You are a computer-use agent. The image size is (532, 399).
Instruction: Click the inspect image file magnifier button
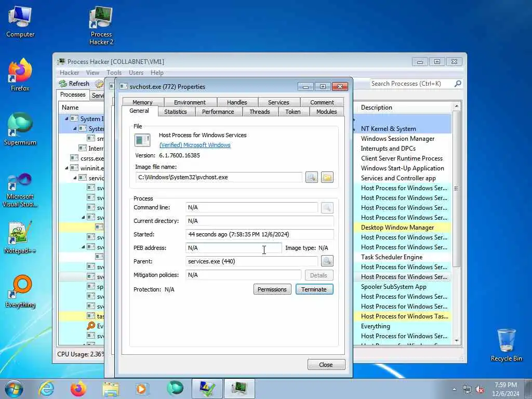click(x=312, y=178)
